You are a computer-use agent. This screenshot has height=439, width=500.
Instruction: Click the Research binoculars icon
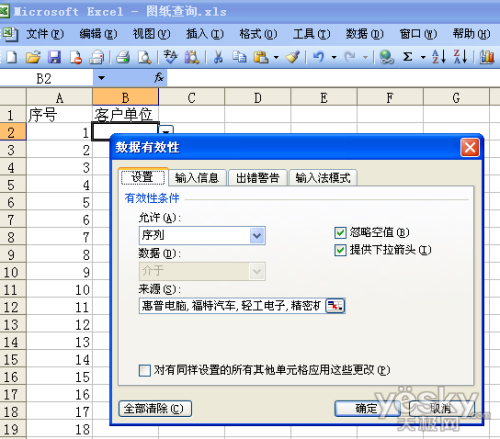(192, 57)
